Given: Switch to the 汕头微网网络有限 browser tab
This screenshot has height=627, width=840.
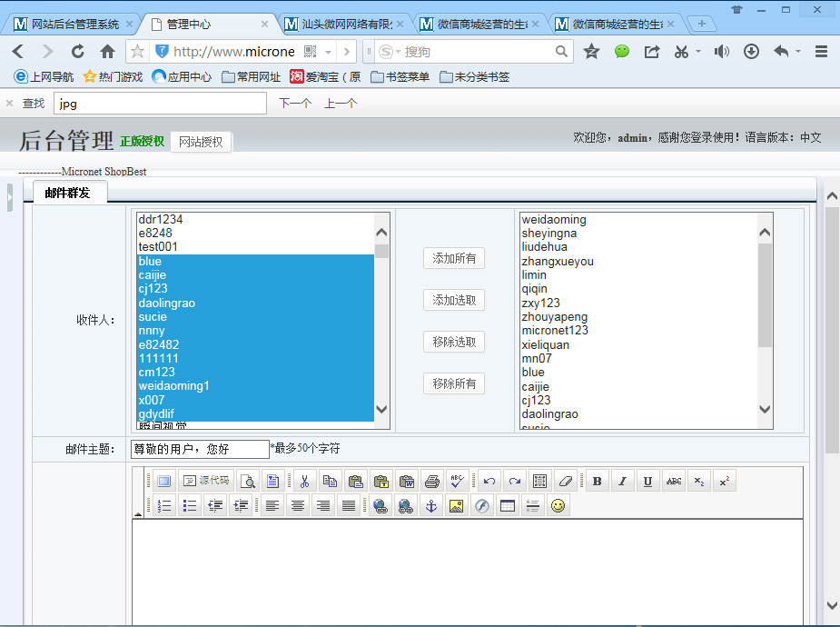Looking at the screenshot, I should pos(344,25).
